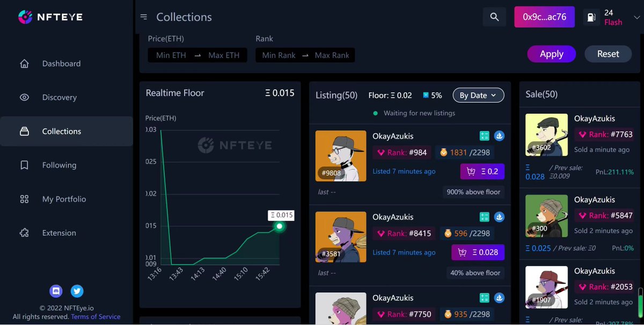The image size is (644, 325).
Task: Click PnL:211.11% on the #3602 sale
Action: 614,172
